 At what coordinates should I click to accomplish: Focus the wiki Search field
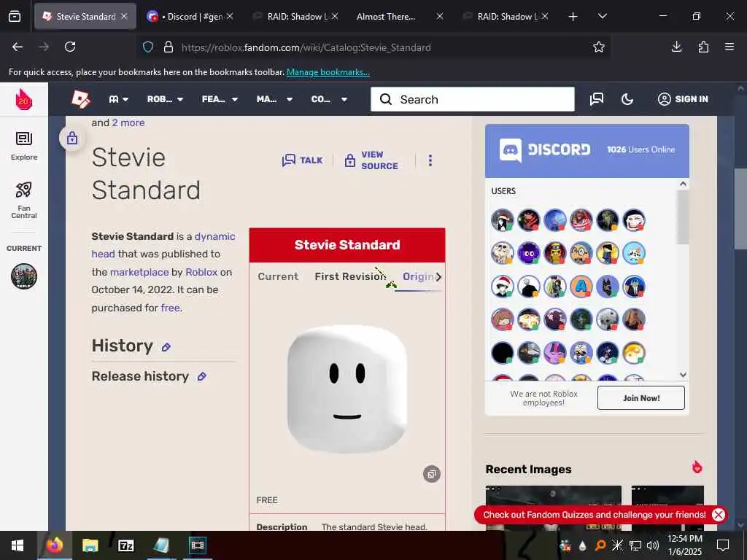point(472,99)
